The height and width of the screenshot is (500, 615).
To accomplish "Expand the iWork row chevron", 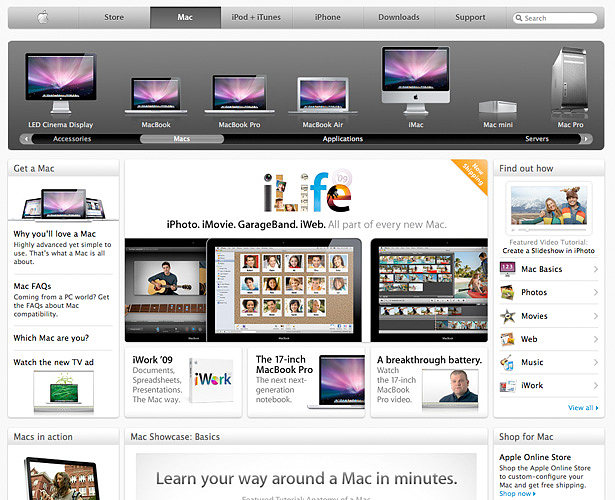I will [595, 386].
